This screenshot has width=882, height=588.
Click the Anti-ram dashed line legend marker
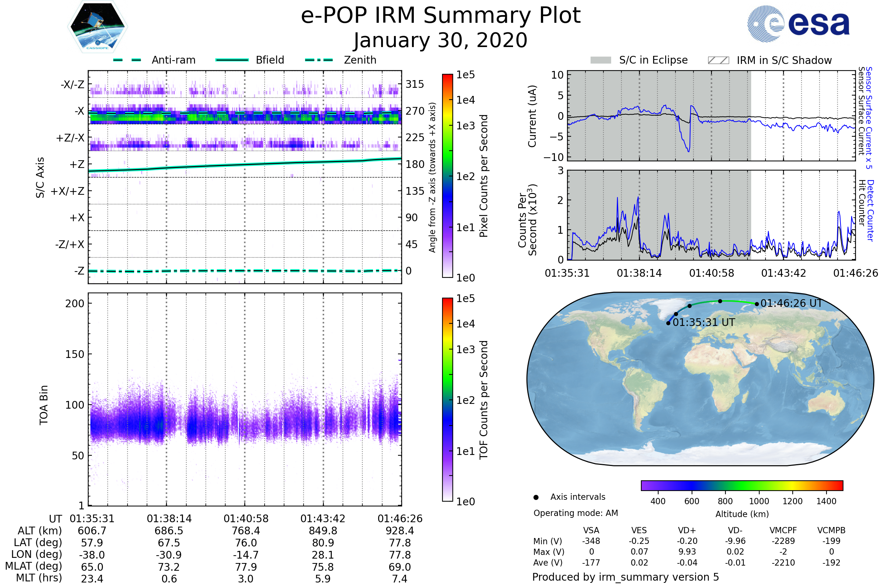(x=128, y=60)
